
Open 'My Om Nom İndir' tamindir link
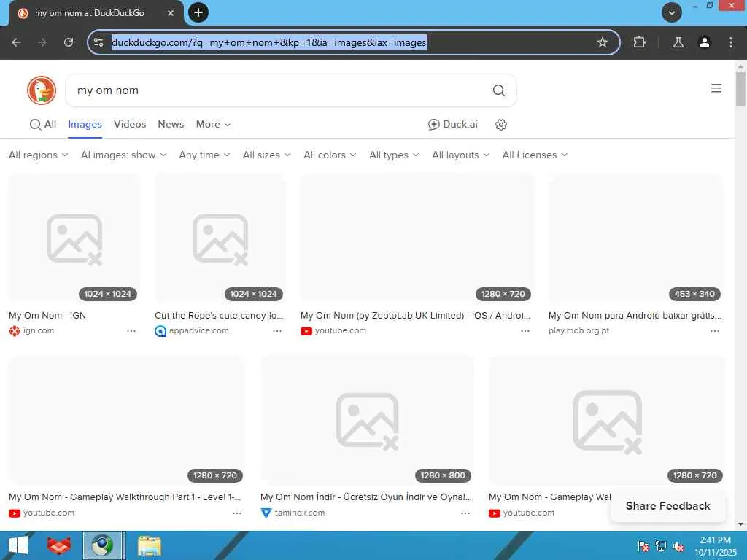(366, 497)
